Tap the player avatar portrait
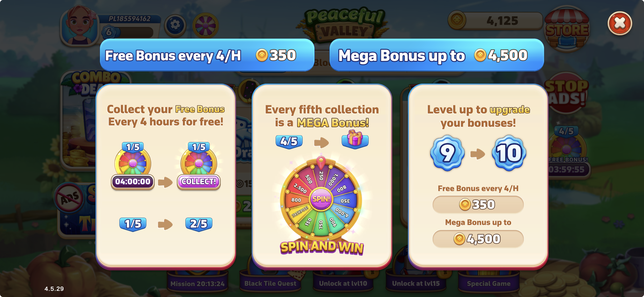The image size is (644, 297). (80, 25)
